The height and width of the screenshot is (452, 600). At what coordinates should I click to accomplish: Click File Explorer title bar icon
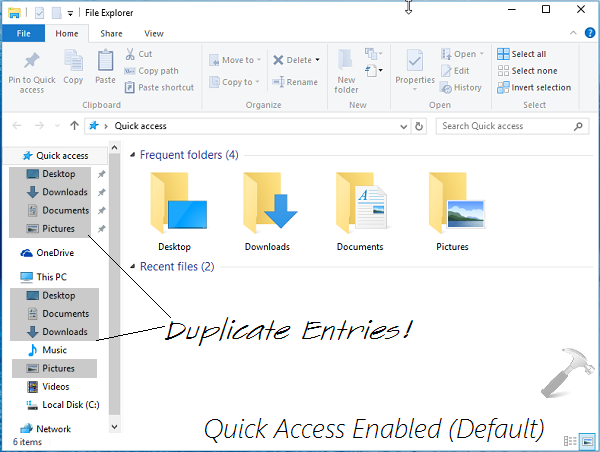(x=14, y=13)
